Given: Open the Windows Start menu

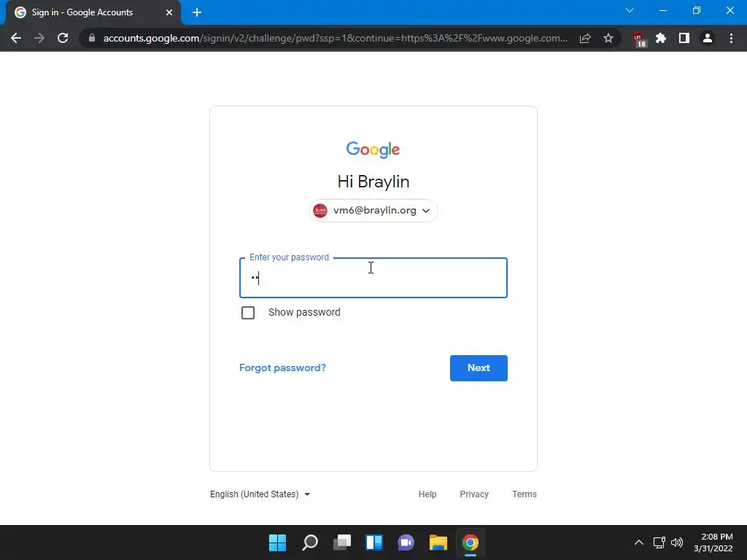Looking at the screenshot, I should (x=277, y=542).
